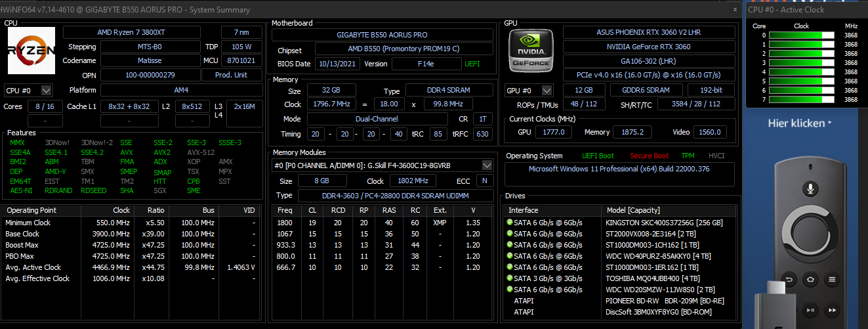Select the 'PIONEER BD-RW BDR-209M' drive row
The image size is (868, 329).
622,301
